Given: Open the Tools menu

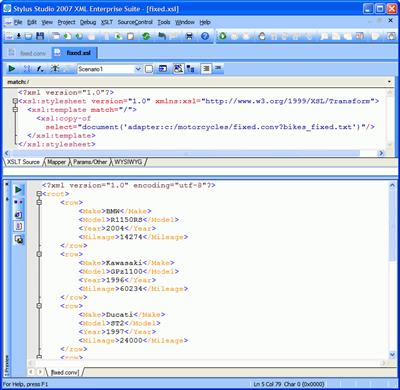Looking at the screenshot, I should pos(164,22).
